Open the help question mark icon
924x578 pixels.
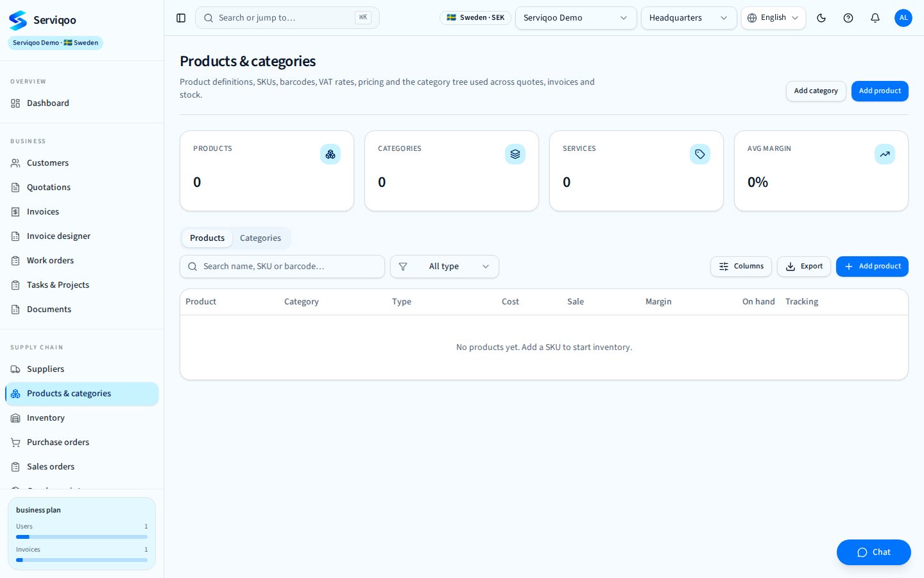tap(848, 18)
